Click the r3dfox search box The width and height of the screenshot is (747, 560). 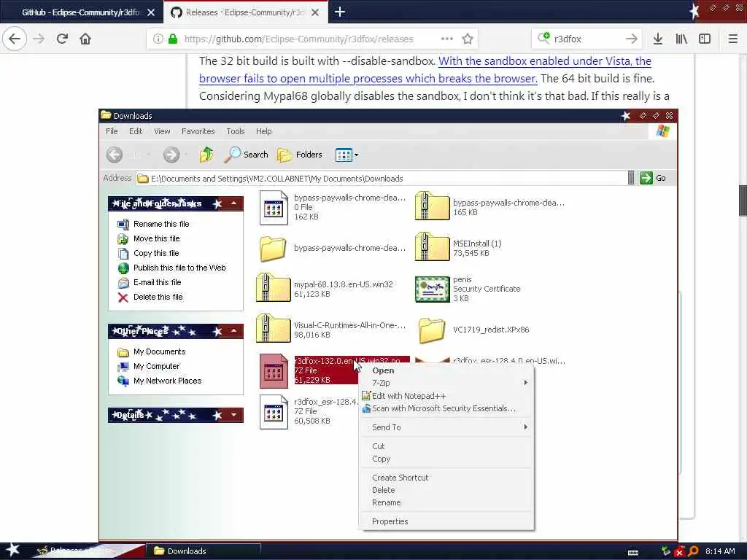(x=587, y=39)
